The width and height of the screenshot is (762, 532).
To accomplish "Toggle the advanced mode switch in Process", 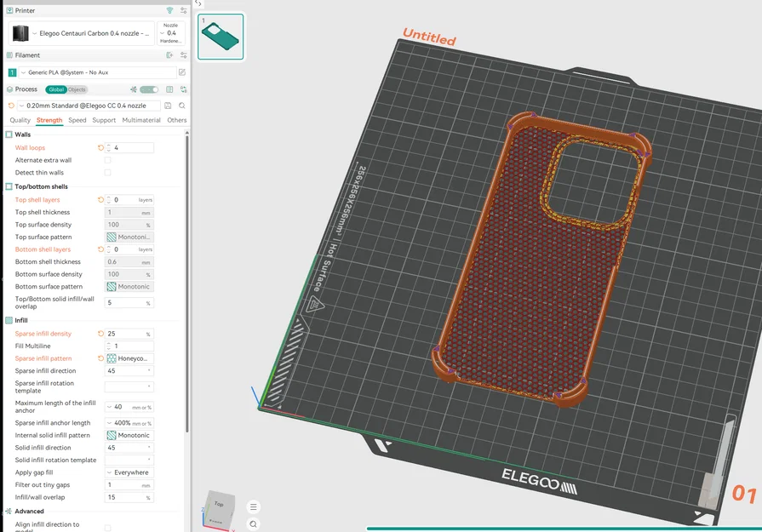I will 149,89.
